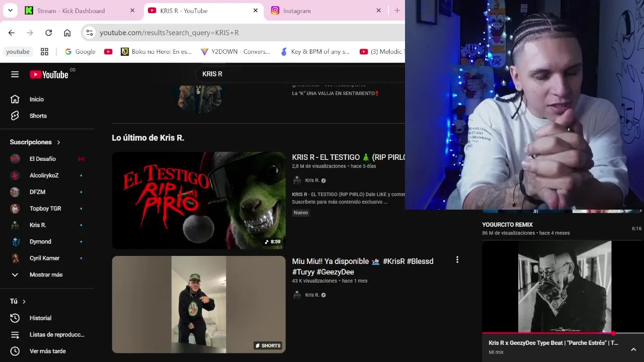Open KRIS R - EL TESTIGO video title
644x362 pixels.
pos(349,157)
